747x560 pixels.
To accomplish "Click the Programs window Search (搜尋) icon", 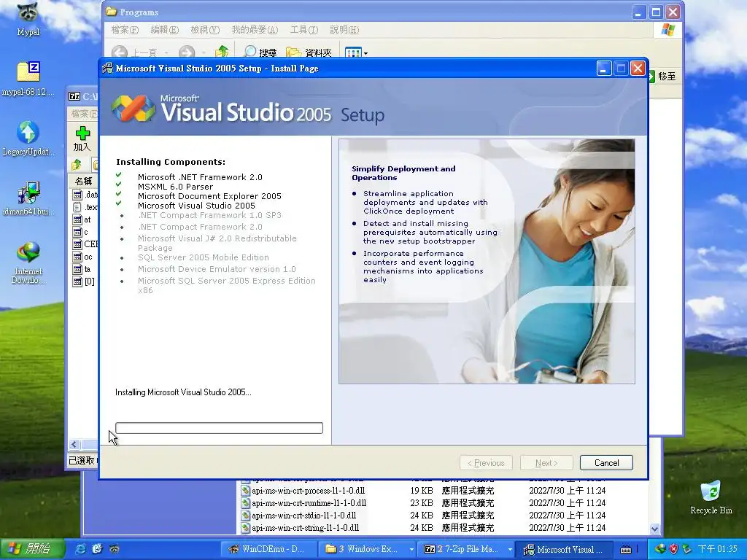I will (260, 52).
